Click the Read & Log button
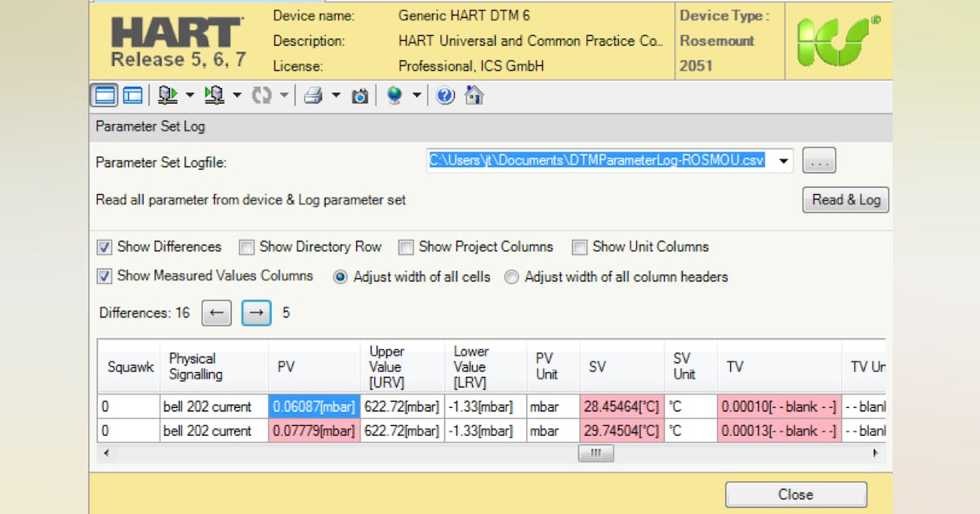Image resolution: width=980 pixels, height=514 pixels. [845, 199]
